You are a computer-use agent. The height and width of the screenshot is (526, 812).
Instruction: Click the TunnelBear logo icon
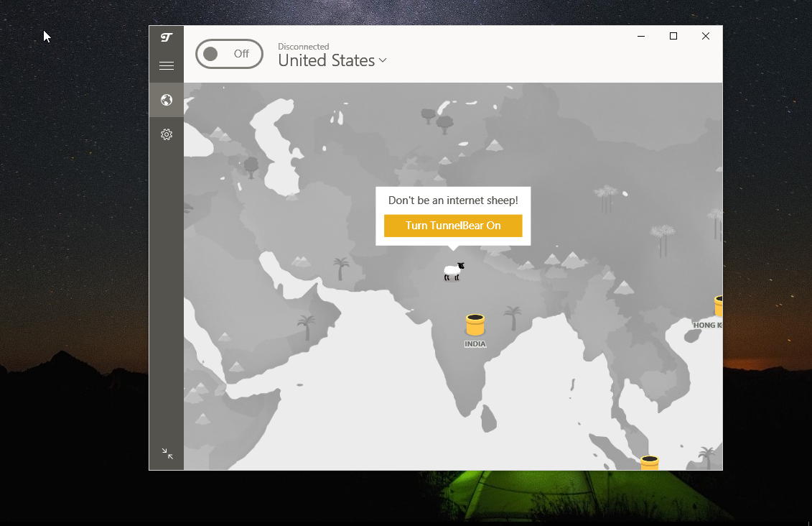tap(167, 37)
